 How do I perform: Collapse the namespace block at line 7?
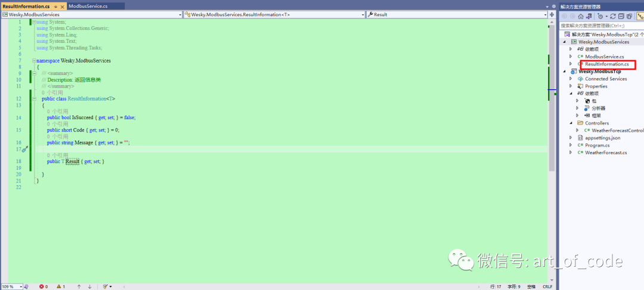pos(34,61)
